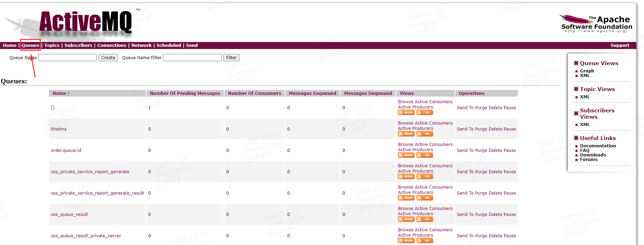Viewport: 644px width, 245px height.
Task: Open the FAQ link
Action: [x=585, y=150]
